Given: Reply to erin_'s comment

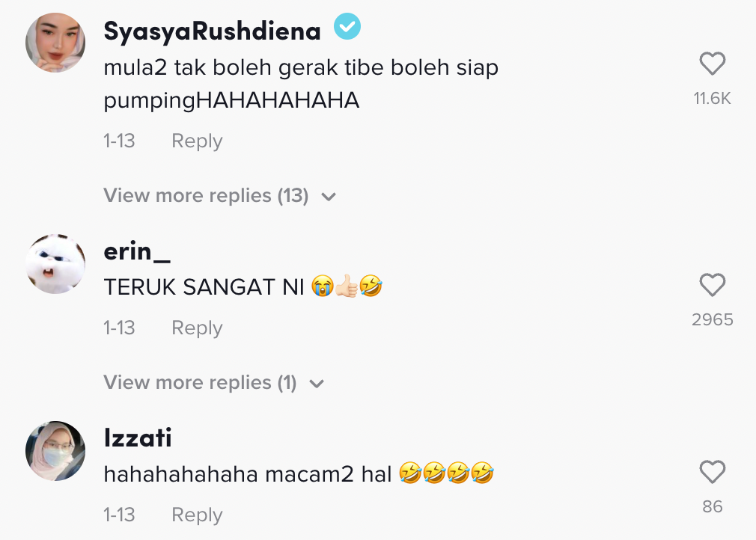Looking at the screenshot, I should click(197, 328).
